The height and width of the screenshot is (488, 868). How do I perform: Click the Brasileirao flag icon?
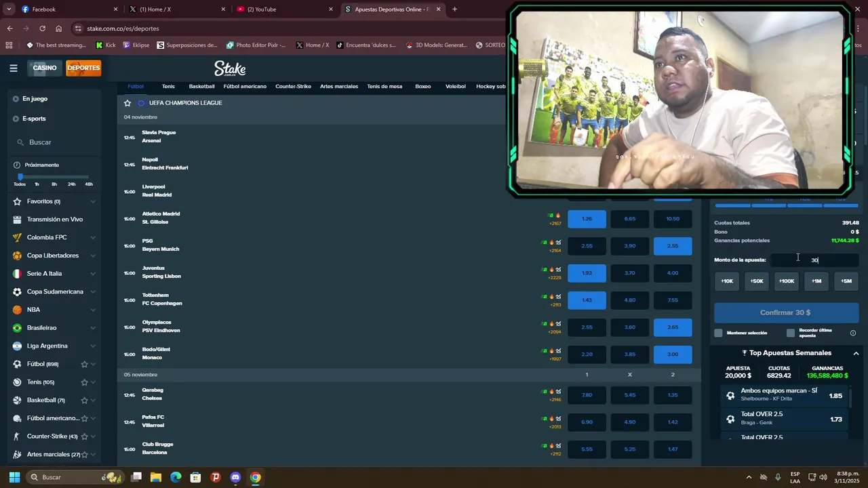(x=17, y=328)
